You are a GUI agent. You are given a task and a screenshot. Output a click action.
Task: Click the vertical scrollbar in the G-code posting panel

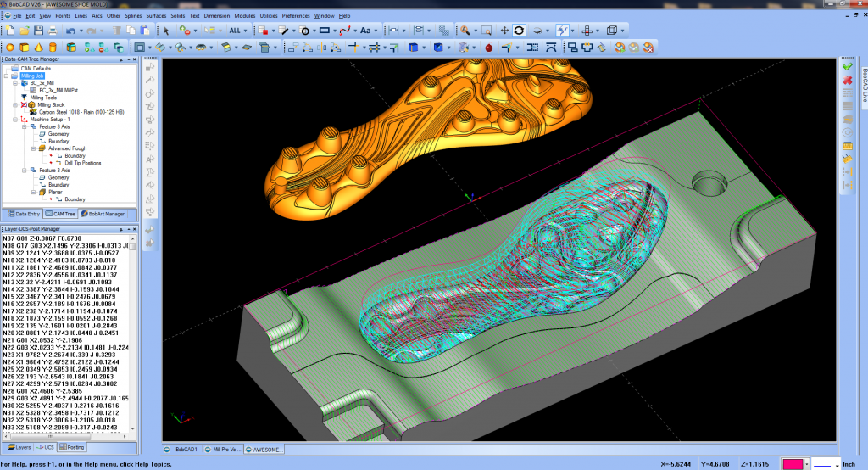(x=133, y=334)
